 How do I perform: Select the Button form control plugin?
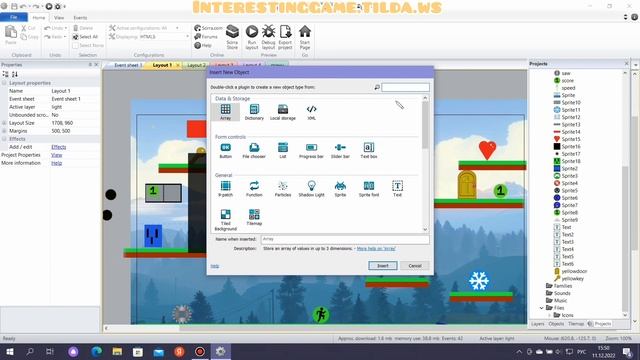(x=225, y=150)
